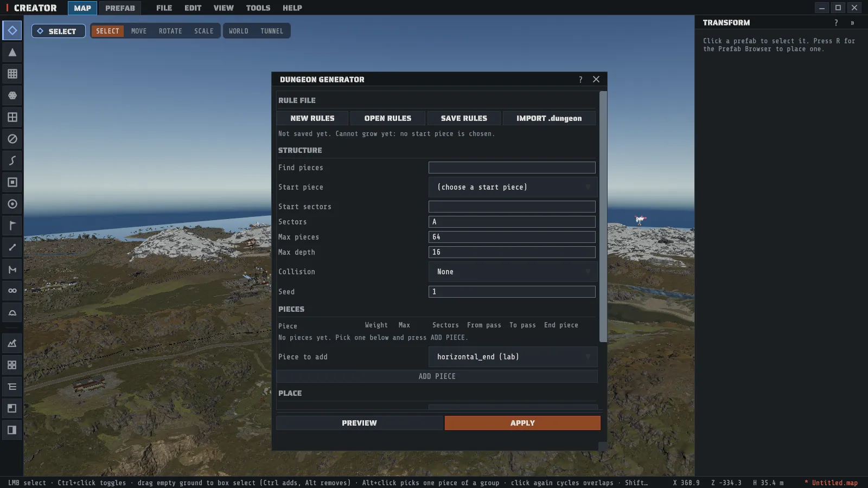The height and width of the screenshot is (488, 868).
Task: Open the four-squares prefab grid icon
Action: (12, 365)
